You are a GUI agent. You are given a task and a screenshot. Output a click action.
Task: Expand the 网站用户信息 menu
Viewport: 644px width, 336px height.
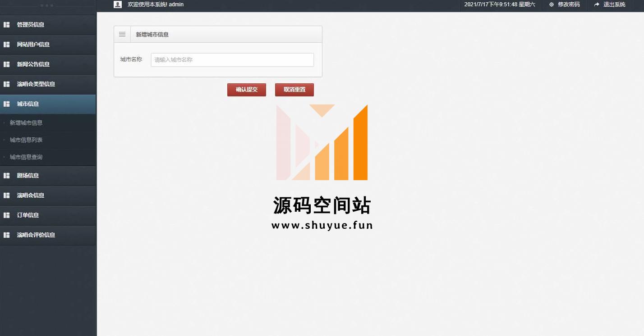48,45
